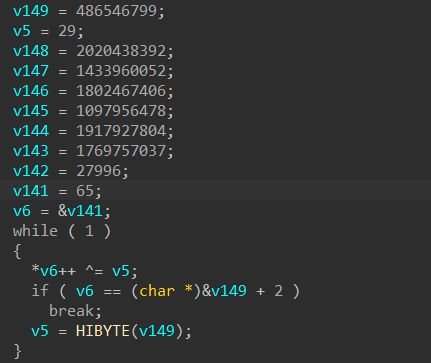Select the value 1433960052
Viewport: 431px width, 363px height.
(x=121, y=71)
